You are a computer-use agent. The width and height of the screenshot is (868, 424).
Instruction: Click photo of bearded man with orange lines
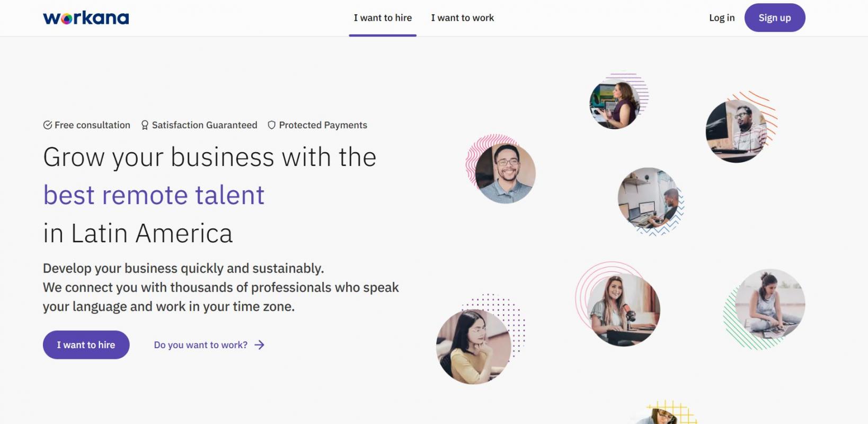(x=737, y=131)
